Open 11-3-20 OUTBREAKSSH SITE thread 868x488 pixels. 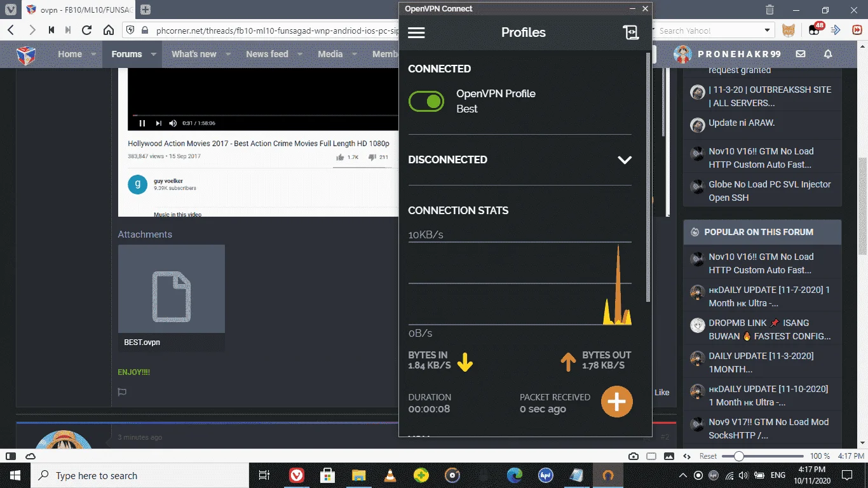pyautogui.click(x=770, y=96)
